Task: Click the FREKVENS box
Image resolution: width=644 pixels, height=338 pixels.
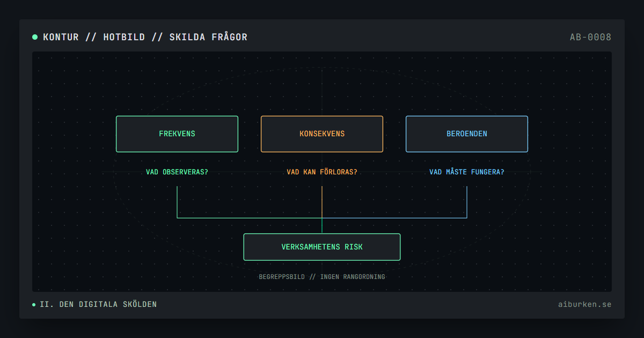Action: (177, 134)
